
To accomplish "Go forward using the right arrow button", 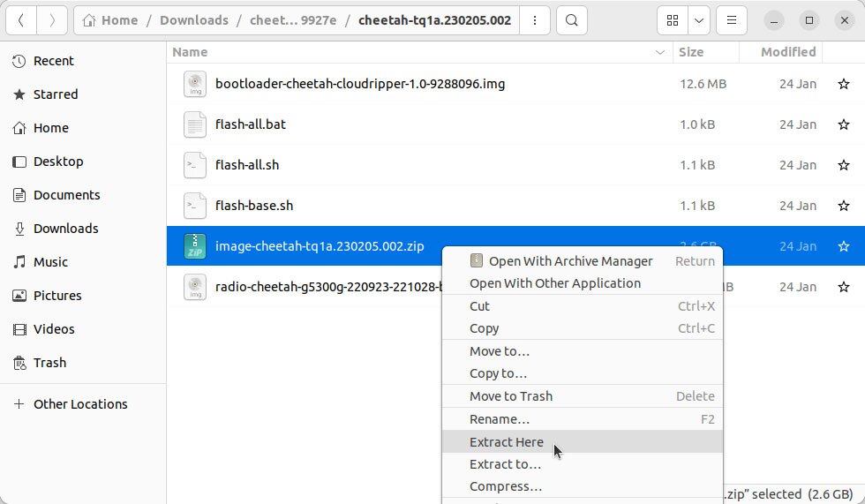I will 52,20.
